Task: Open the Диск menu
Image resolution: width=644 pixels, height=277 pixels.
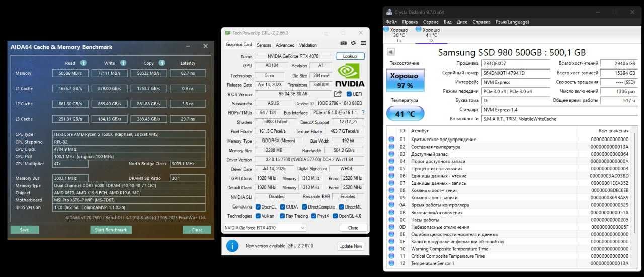Action: tap(462, 22)
